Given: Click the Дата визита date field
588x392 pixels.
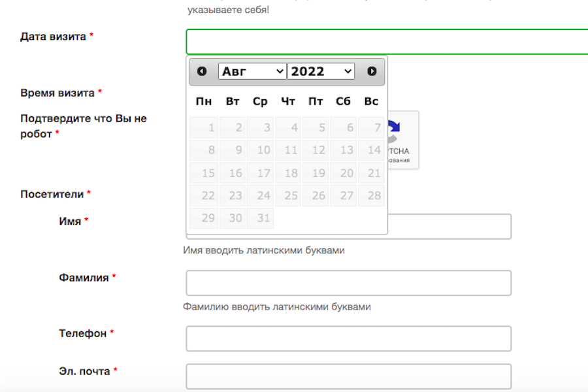Looking at the screenshot, I should click(387, 42).
